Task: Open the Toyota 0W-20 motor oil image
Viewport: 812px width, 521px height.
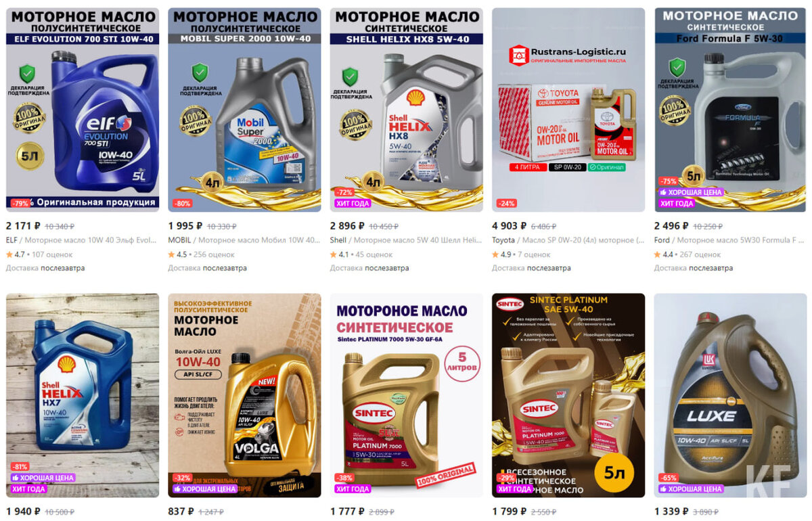Action: click(568, 110)
